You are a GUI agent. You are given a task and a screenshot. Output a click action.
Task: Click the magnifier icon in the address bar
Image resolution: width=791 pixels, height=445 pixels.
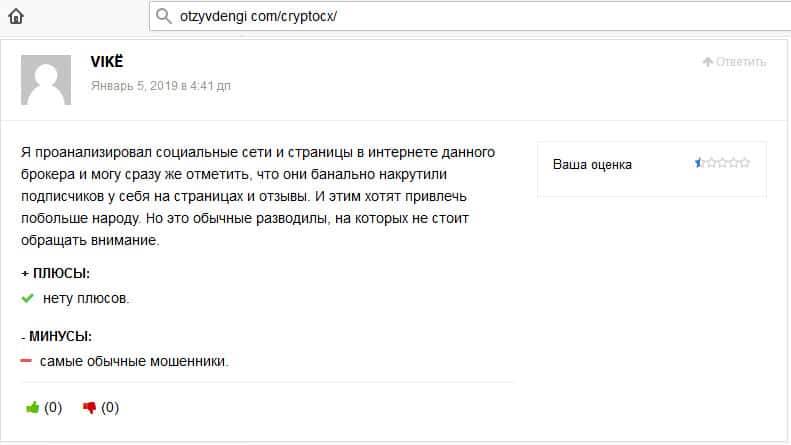pyautogui.click(x=165, y=17)
